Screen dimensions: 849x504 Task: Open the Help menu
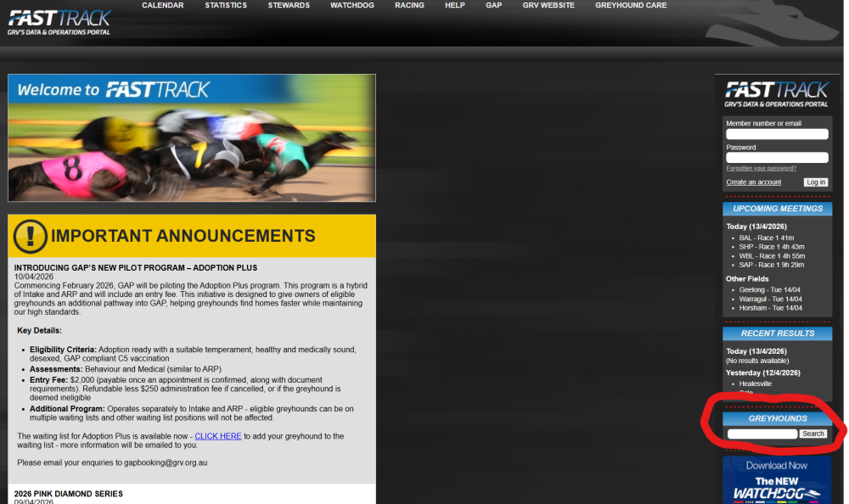point(455,5)
